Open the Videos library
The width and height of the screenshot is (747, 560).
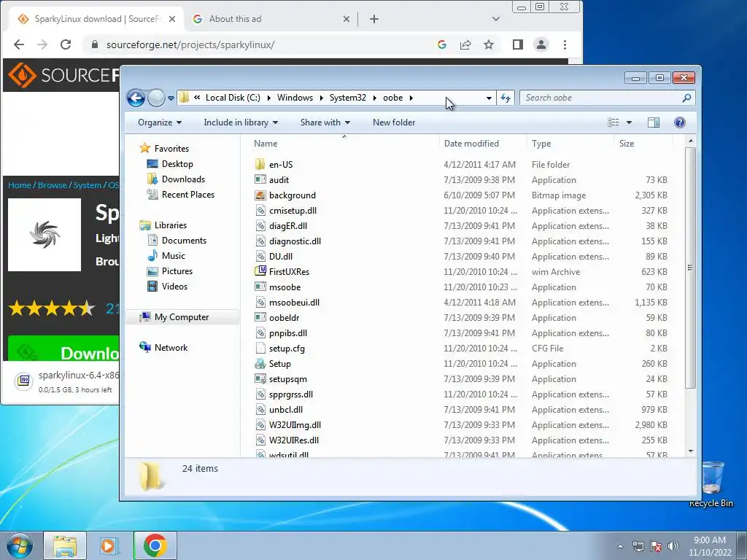tap(174, 286)
